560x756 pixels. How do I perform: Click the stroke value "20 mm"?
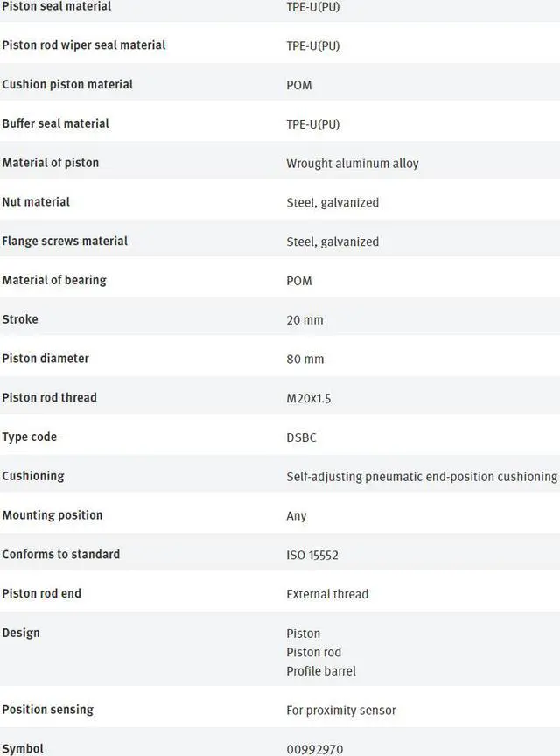304,320
